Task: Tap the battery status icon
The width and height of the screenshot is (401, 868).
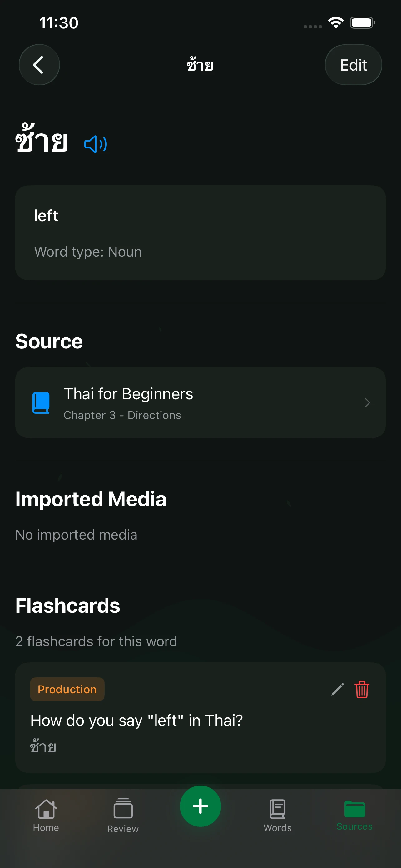Action: (x=362, y=23)
